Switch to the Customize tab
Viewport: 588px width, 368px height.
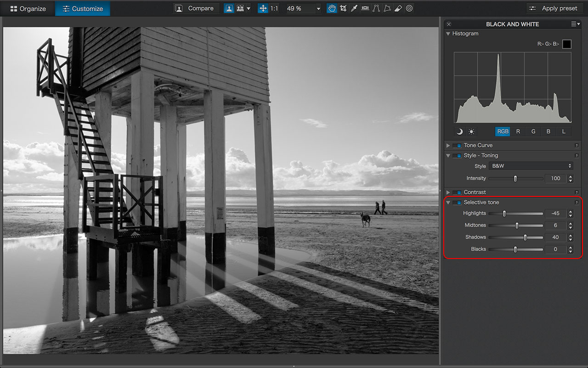click(x=83, y=8)
